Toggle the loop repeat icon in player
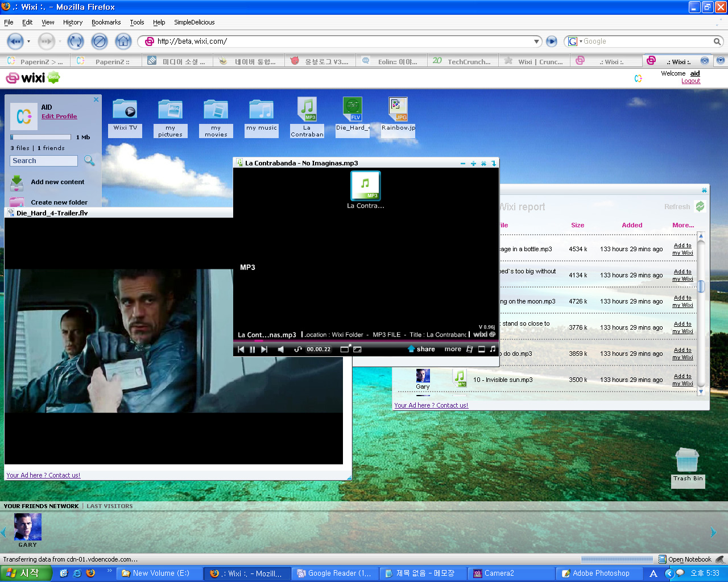The height and width of the screenshot is (582, 728). pyautogui.click(x=298, y=350)
